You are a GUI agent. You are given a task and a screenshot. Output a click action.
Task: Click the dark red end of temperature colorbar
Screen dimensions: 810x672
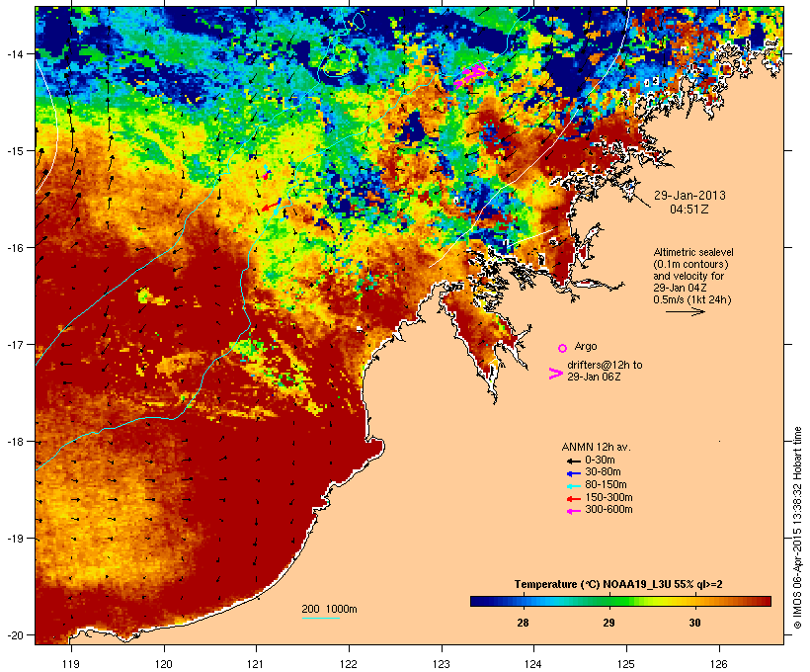(766, 601)
